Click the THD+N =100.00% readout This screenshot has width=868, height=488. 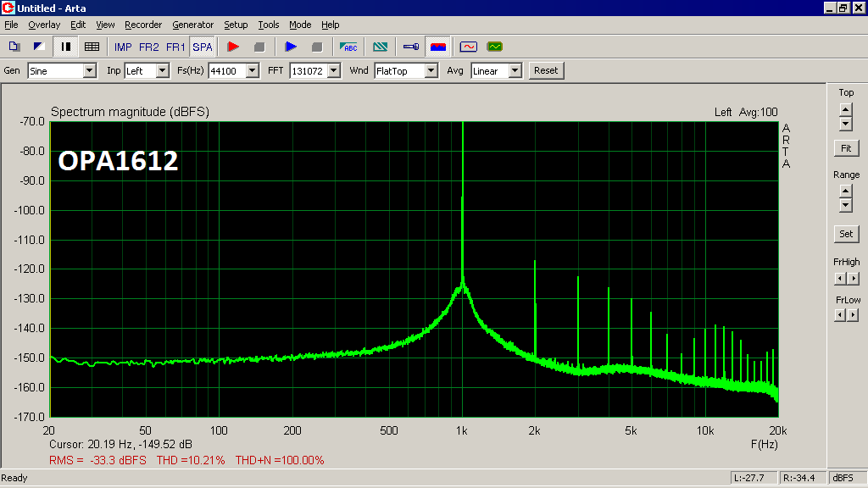(280, 460)
